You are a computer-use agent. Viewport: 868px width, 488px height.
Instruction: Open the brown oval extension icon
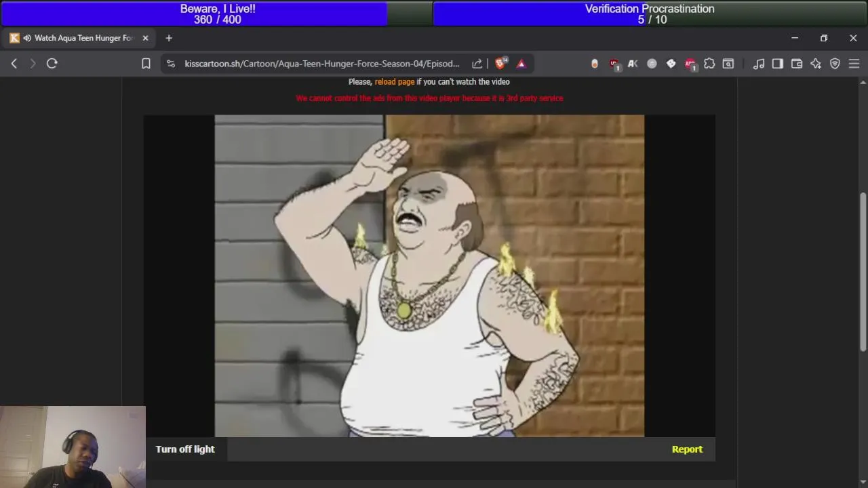click(595, 64)
